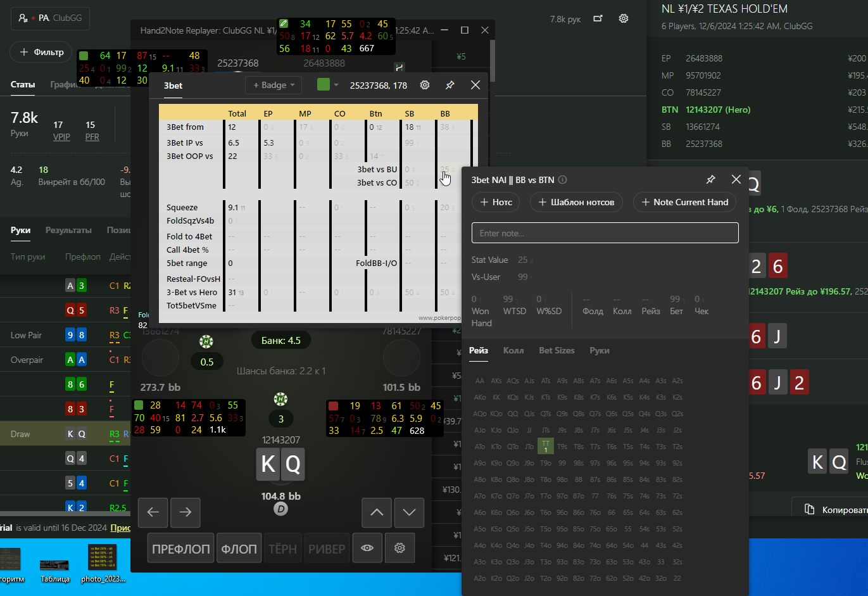Select the Колл tab in note panel
Viewport: 868px width, 596px height.
513,350
